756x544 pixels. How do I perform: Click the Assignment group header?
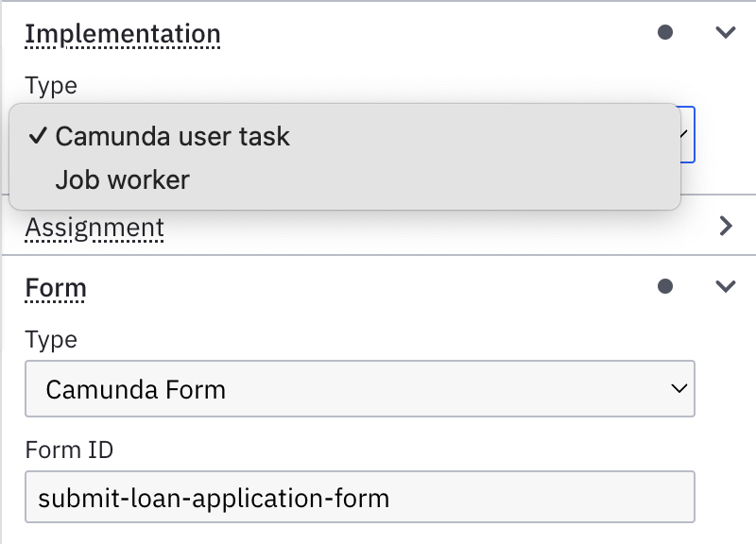tap(94, 227)
